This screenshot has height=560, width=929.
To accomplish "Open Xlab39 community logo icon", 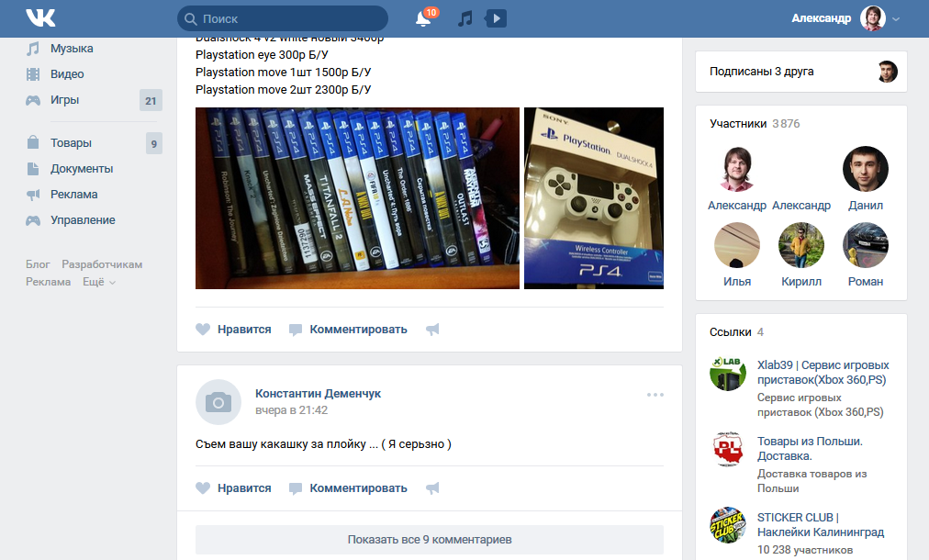I will click(728, 374).
